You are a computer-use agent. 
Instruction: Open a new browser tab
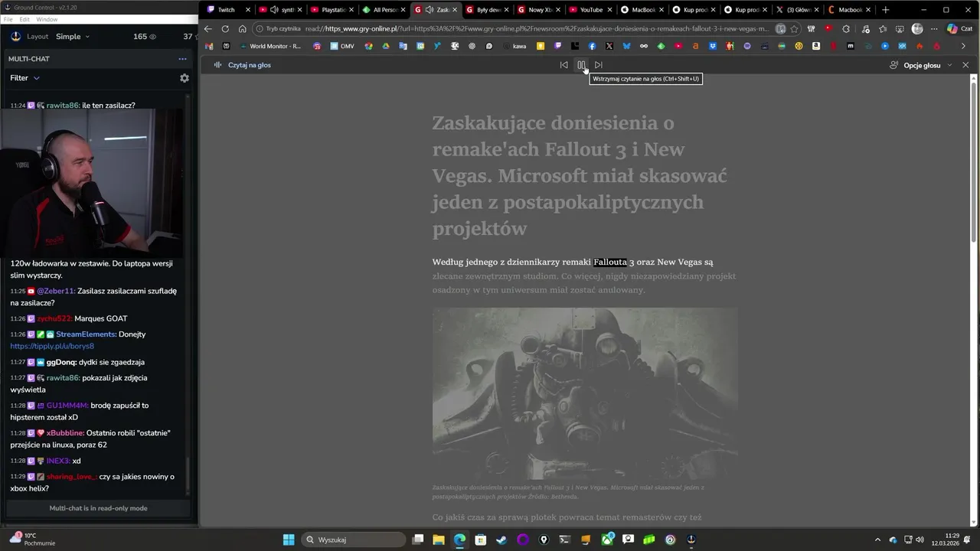[x=886, y=10]
